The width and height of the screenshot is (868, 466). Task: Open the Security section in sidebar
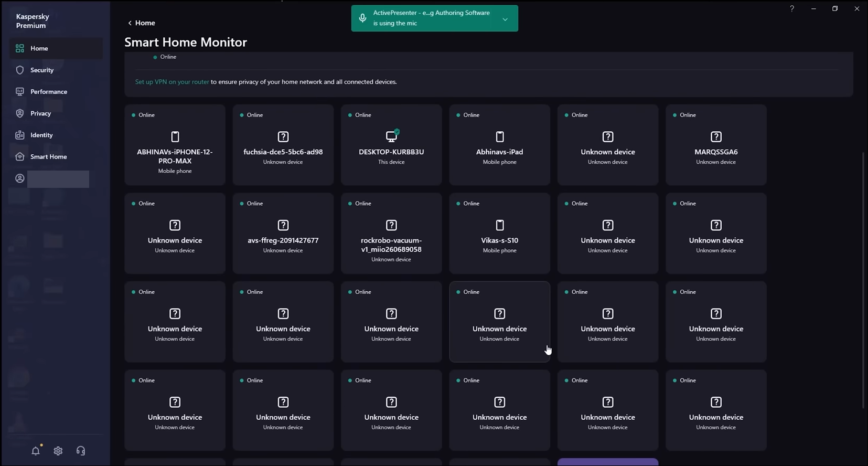(x=56, y=70)
